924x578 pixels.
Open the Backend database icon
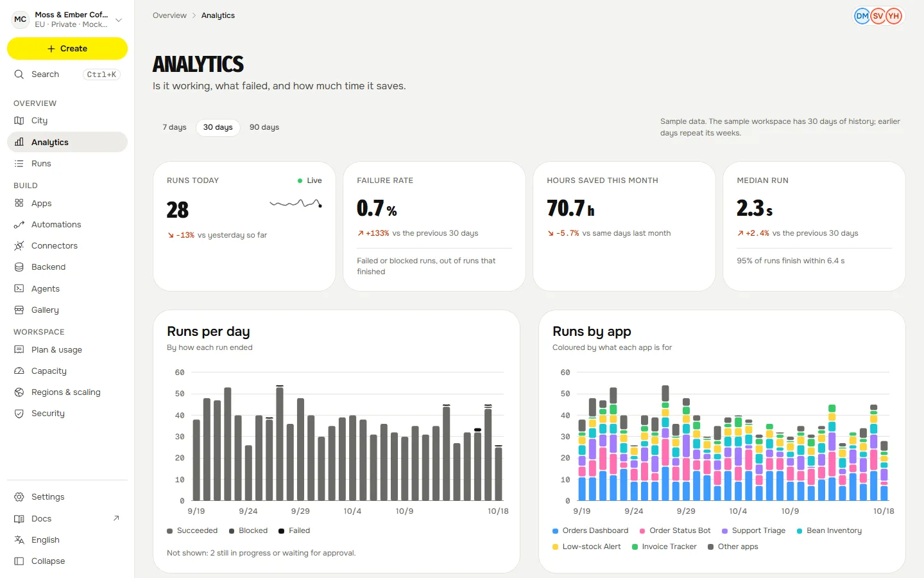[x=19, y=267]
